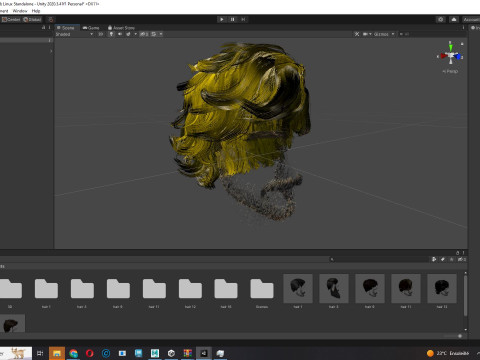The image size is (480, 360).
Task: Click Search by Type icon in Project
Action: (x=434, y=259)
